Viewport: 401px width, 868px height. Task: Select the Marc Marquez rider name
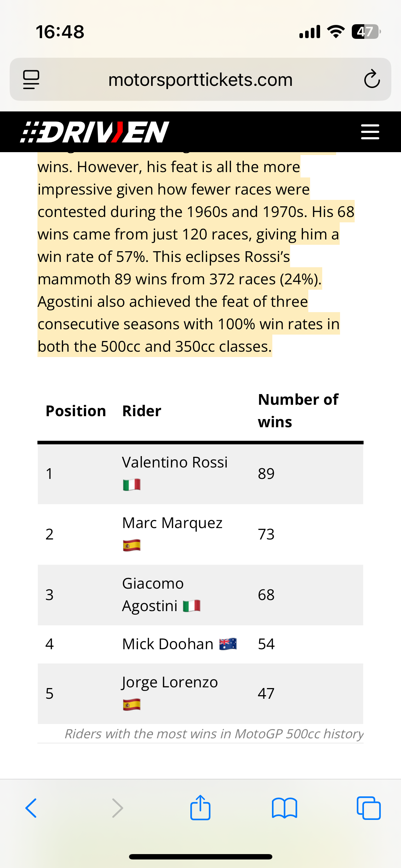172,523
